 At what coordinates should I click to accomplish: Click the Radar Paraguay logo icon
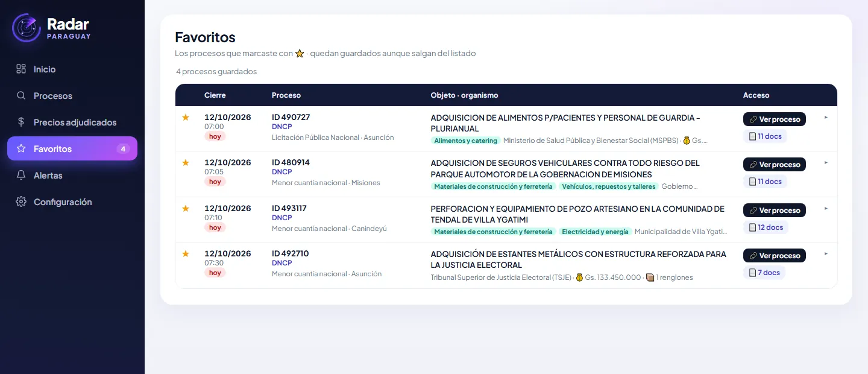tap(27, 27)
